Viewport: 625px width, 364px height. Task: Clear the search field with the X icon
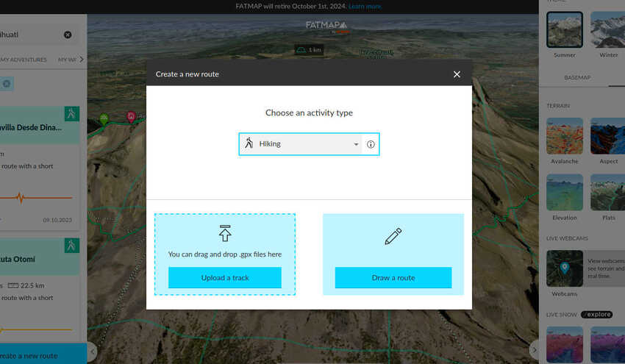pos(68,35)
